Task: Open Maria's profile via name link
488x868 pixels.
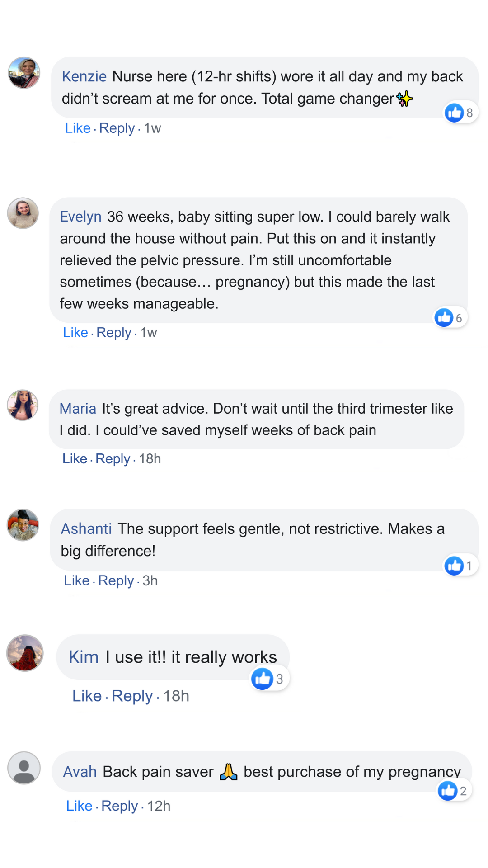Action: click(78, 409)
